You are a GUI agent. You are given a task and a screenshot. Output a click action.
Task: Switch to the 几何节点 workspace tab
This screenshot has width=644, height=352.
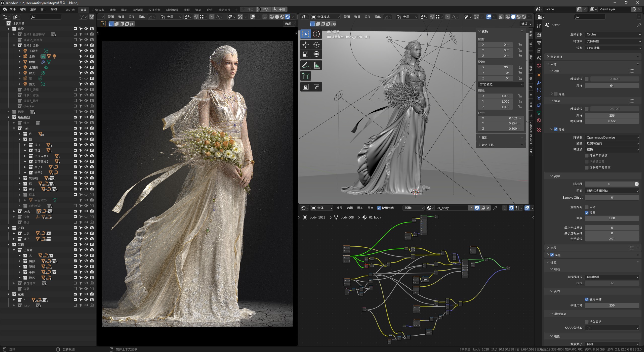coord(98,10)
